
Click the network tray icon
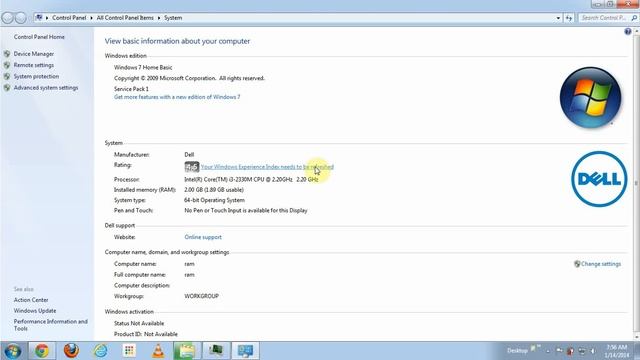(582, 351)
